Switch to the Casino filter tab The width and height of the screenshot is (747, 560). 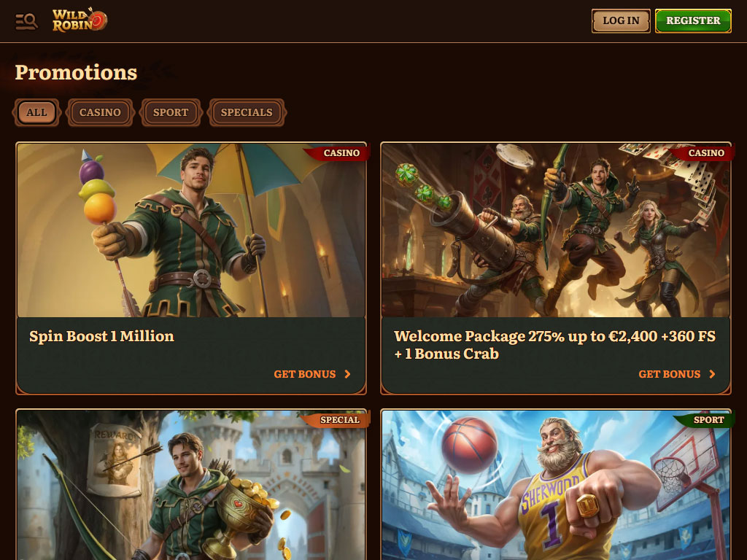pyautogui.click(x=100, y=112)
